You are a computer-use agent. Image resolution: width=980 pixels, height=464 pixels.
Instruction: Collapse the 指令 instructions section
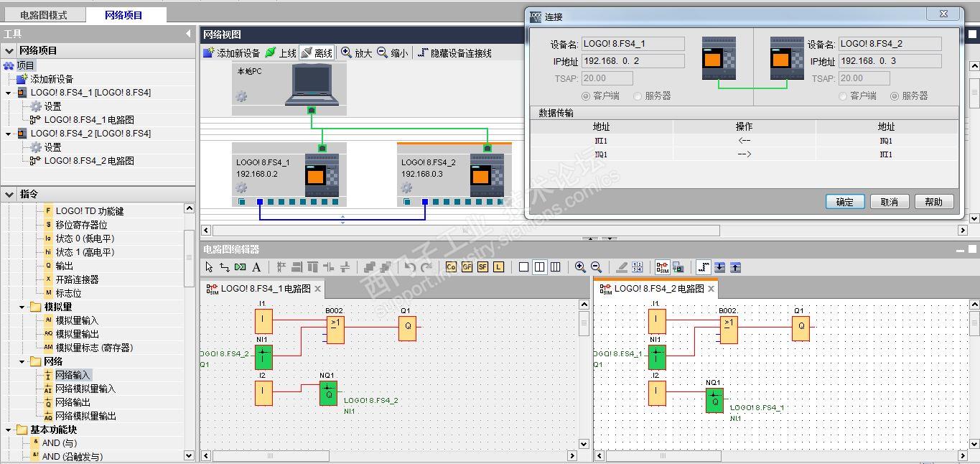point(10,194)
